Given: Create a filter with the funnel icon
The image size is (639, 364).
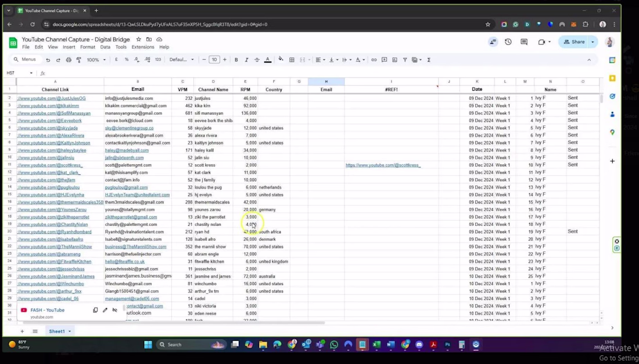Looking at the screenshot, I should pos(405,59).
